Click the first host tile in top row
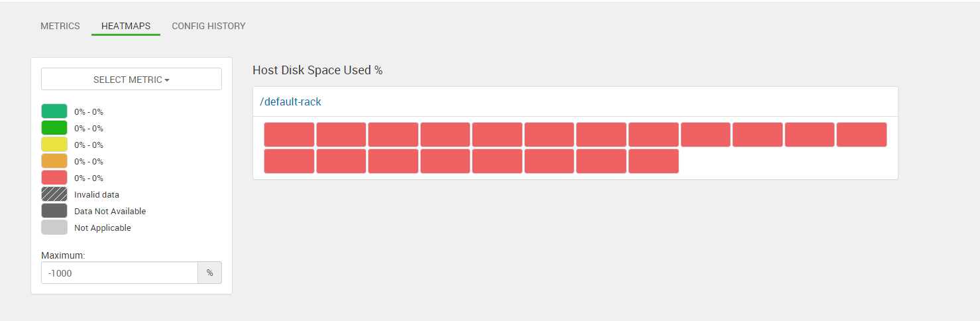The width and height of the screenshot is (980, 321). [289, 135]
